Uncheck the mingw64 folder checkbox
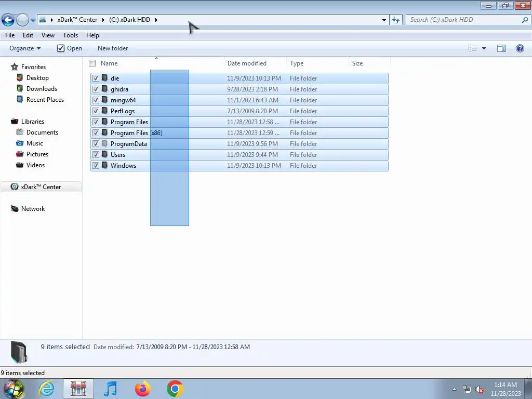The image size is (532, 399). (96, 100)
